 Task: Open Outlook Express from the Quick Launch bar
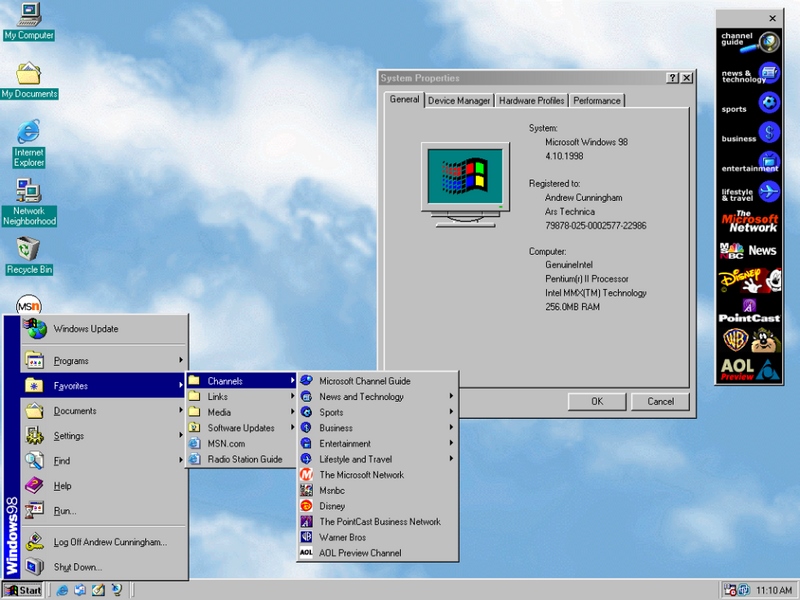click(x=78, y=590)
